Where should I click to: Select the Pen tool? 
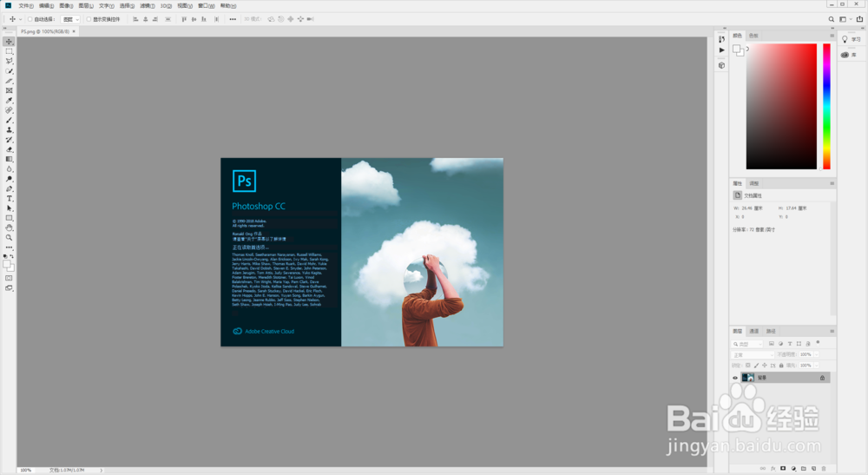click(9, 188)
